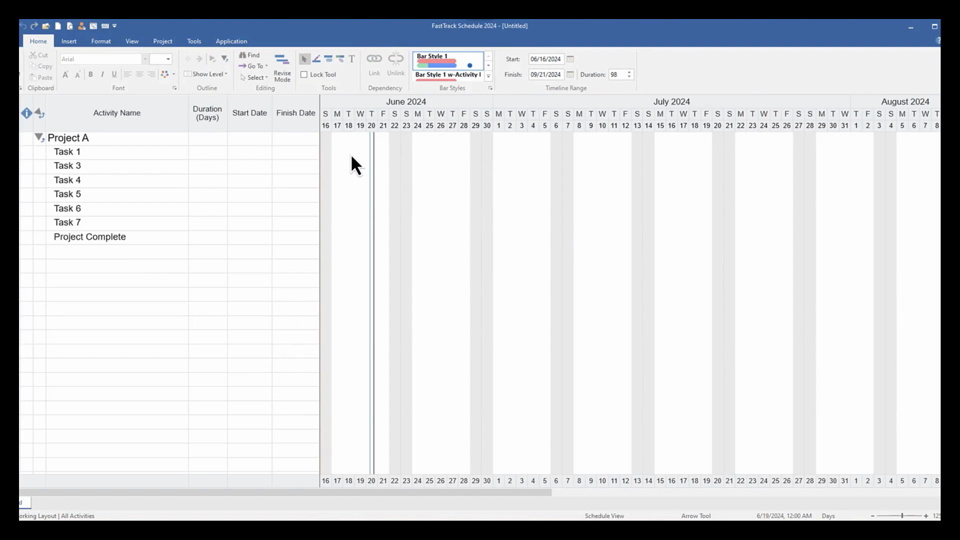Open the Start date calendar picker
960x540 pixels.
(x=570, y=59)
